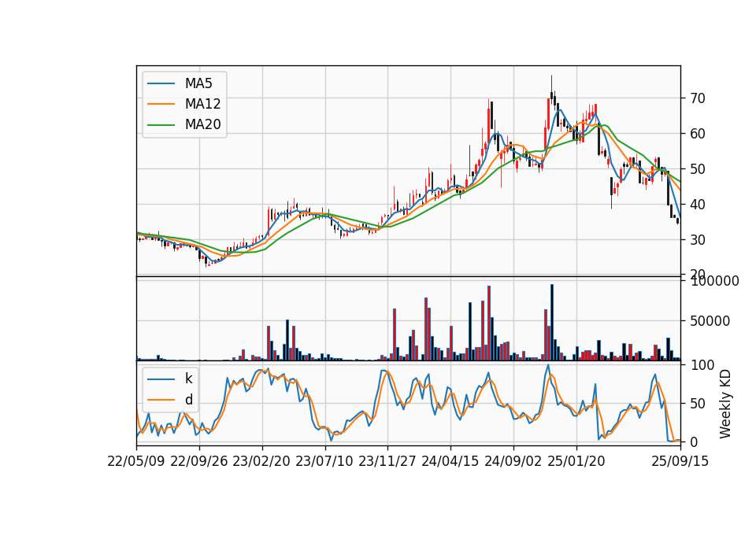Click the price axis value 40
The image size is (756, 543).
pos(698,205)
